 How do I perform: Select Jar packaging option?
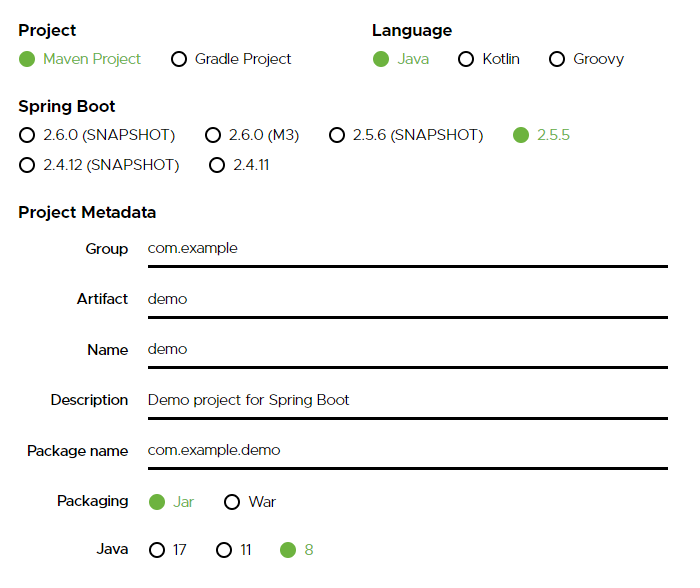(157, 502)
